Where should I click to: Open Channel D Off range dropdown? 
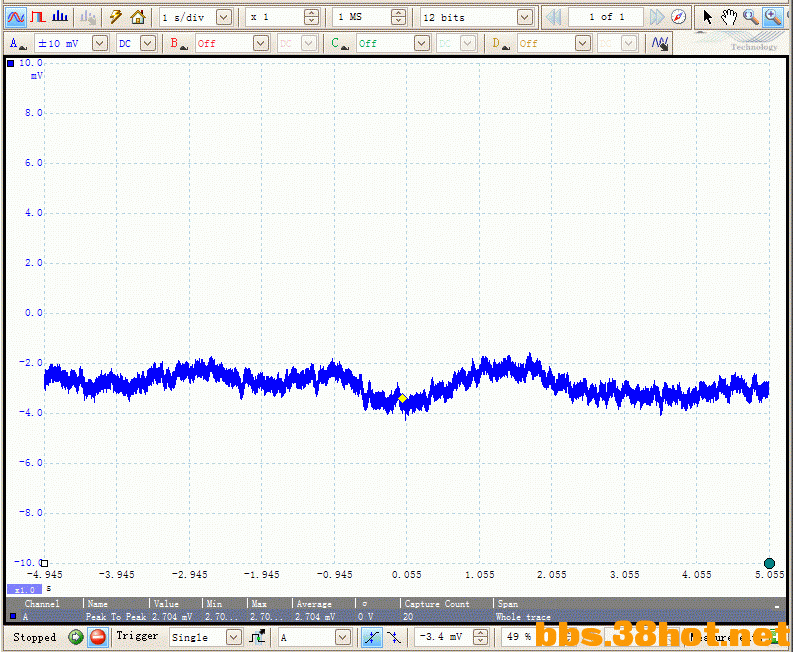click(583, 44)
